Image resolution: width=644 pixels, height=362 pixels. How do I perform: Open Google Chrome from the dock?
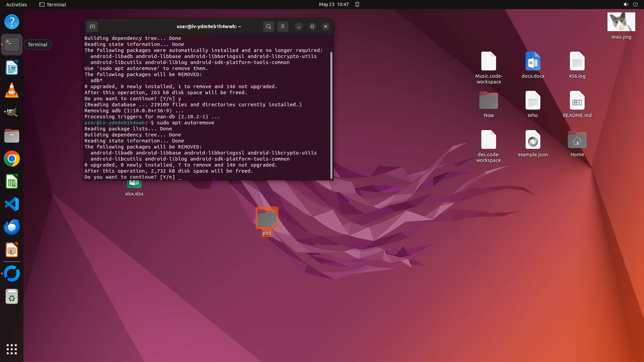(x=12, y=159)
